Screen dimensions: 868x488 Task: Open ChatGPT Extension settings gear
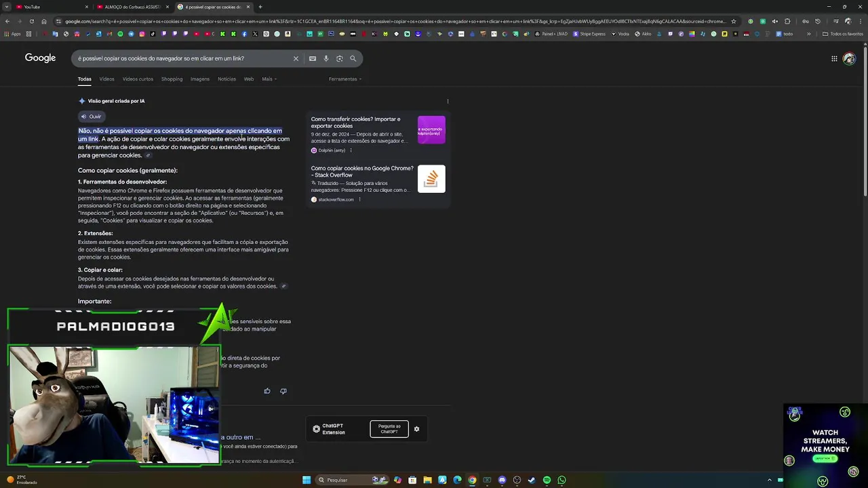(x=416, y=429)
